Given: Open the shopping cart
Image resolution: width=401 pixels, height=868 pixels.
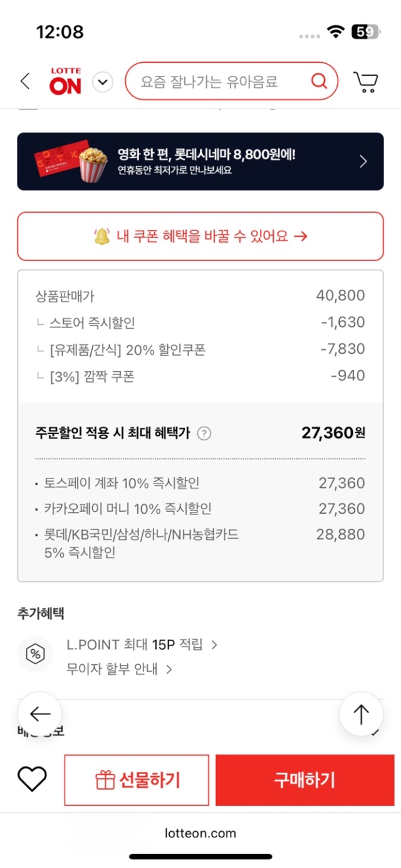Looking at the screenshot, I should coord(365,82).
